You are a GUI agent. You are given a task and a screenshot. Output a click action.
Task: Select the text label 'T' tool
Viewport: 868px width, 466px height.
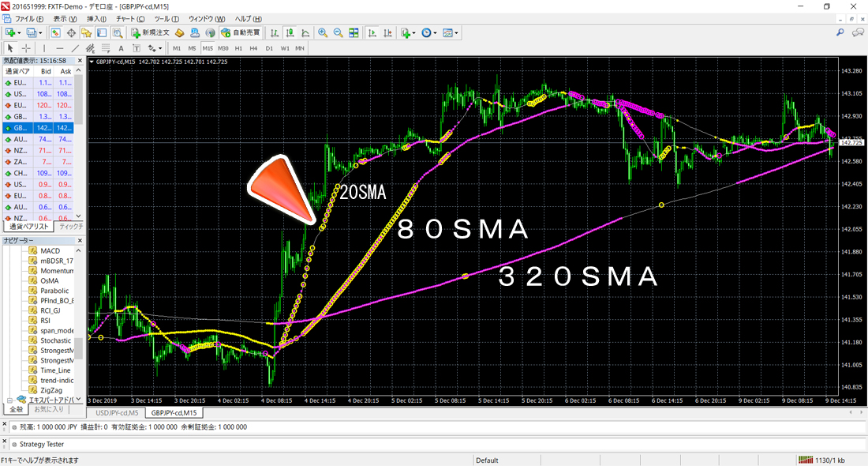point(137,48)
